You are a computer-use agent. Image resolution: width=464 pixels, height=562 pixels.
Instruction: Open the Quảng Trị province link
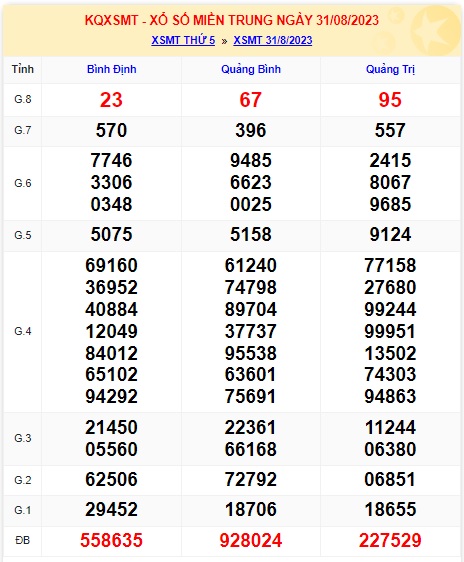[x=390, y=69]
